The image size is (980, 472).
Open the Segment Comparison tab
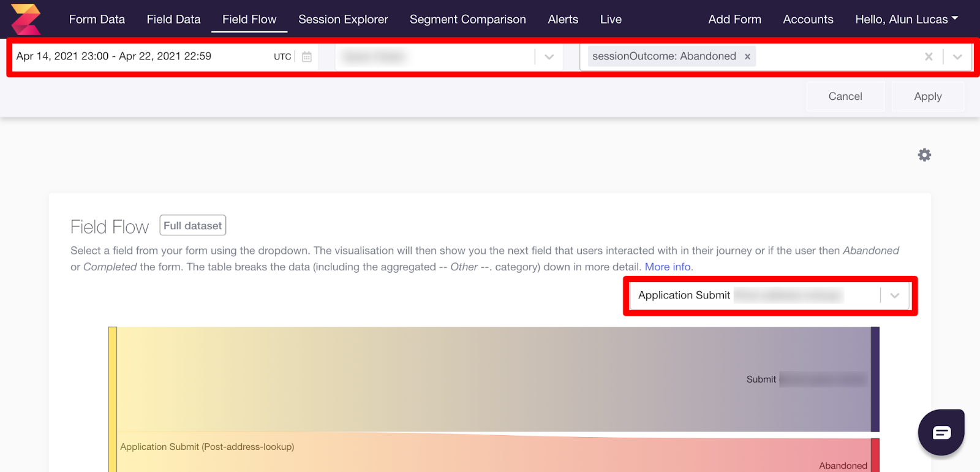tap(468, 19)
